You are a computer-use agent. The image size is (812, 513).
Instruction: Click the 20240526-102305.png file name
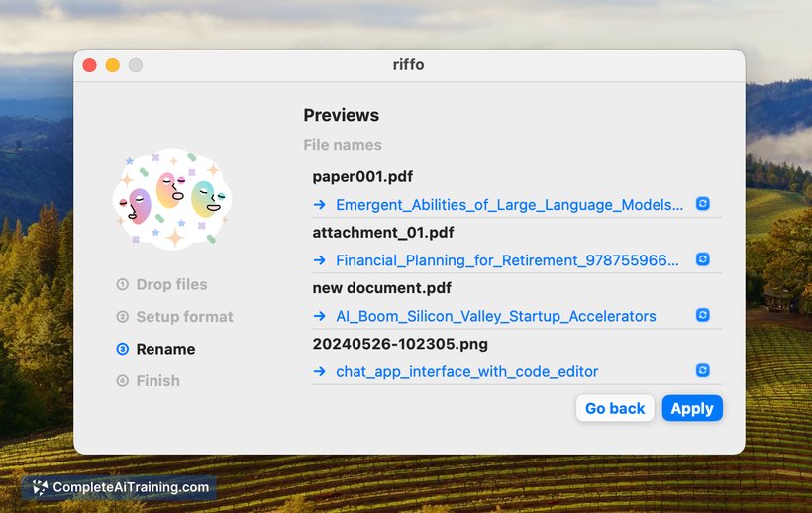400,344
